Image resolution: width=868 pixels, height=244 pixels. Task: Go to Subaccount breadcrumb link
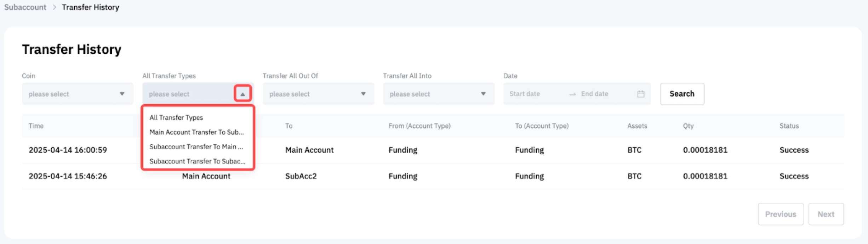click(x=25, y=7)
